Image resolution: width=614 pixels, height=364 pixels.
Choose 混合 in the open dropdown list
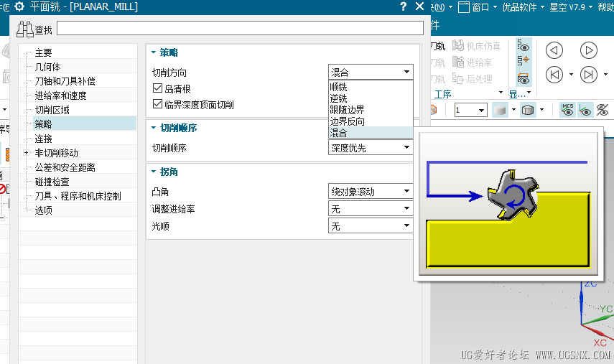tap(371, 133)
